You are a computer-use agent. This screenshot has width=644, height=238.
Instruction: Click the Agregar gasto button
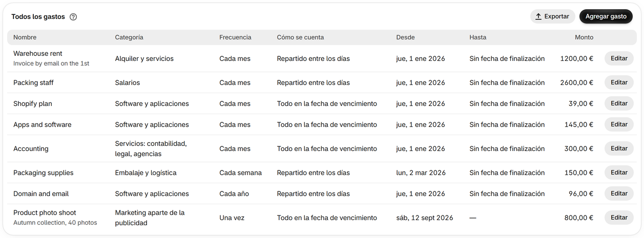click(x=606, y=16)
